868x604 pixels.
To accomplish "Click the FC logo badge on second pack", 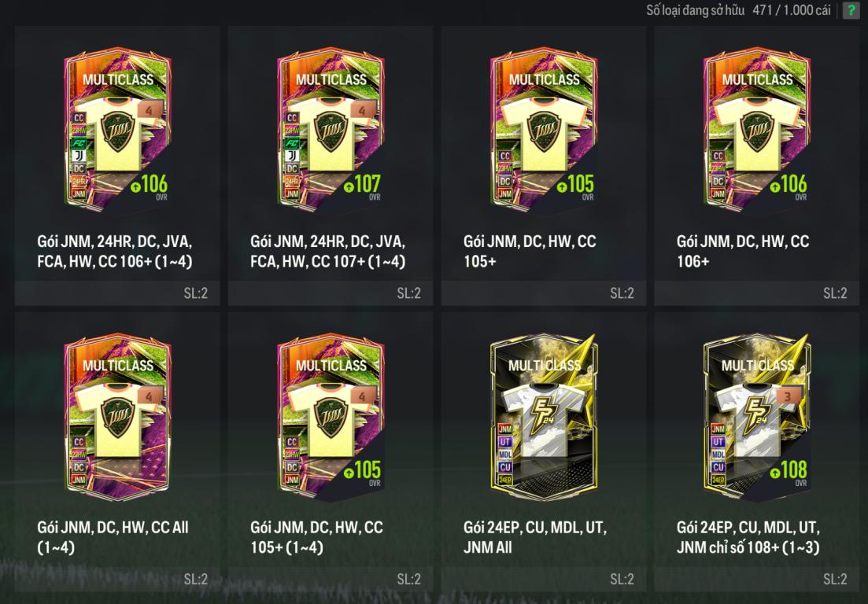I will 292,143.
